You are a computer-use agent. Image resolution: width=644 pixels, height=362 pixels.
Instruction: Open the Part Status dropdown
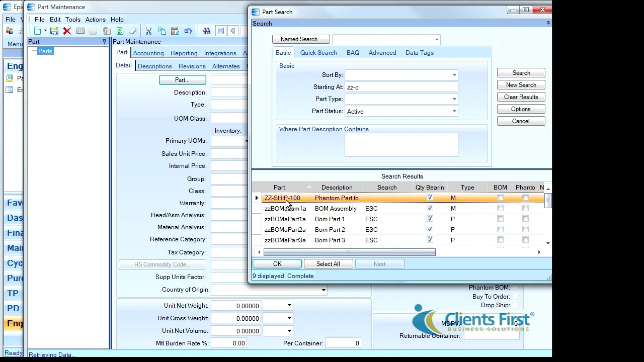[454, 112]
